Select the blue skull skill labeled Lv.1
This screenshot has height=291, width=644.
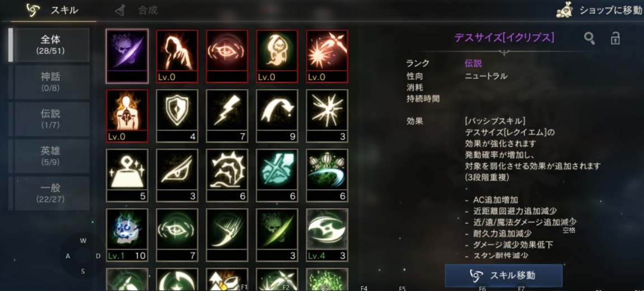[127, 235]
